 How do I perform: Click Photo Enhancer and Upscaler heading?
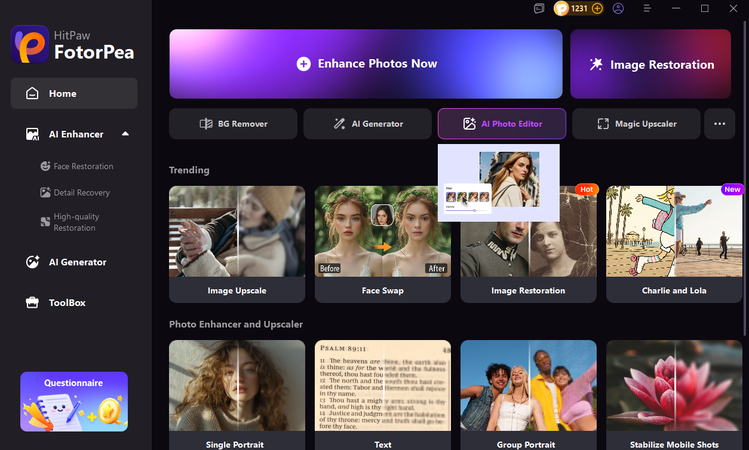coord(236,324)
